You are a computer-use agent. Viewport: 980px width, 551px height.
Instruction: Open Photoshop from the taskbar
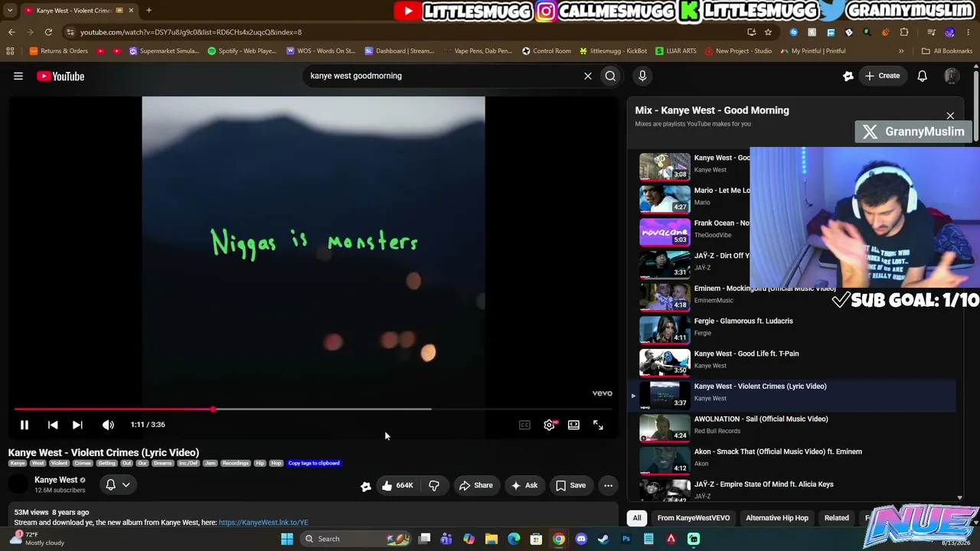pyautogui.click(x=626, y=539)
